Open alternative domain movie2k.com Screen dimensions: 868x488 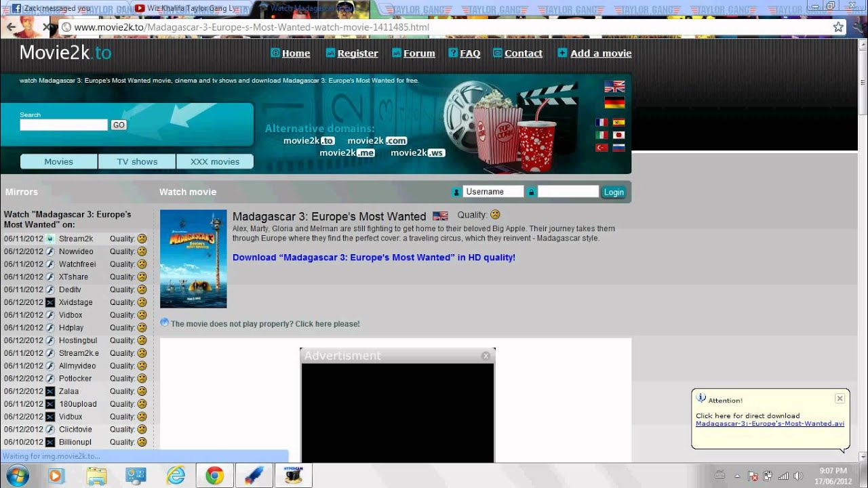point(377,140)
